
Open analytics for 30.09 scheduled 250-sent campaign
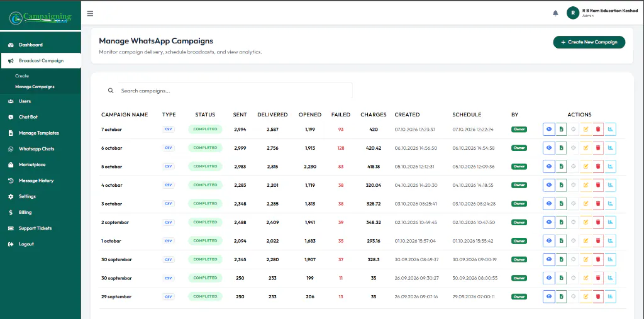click(x=610, y=278)
